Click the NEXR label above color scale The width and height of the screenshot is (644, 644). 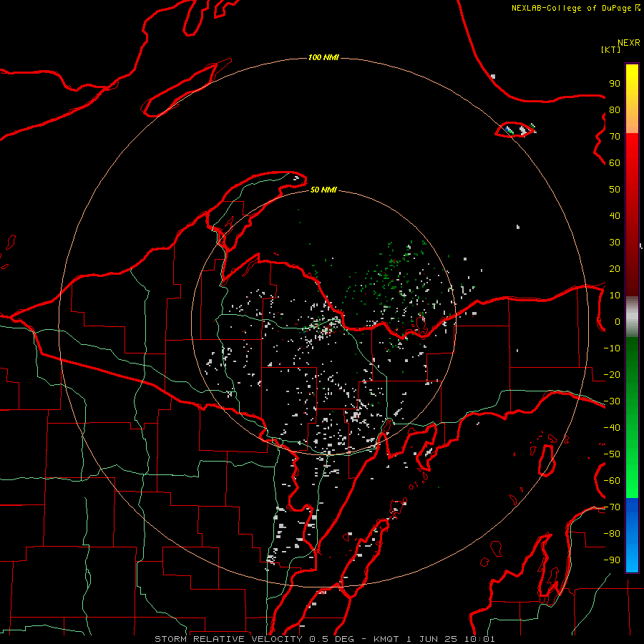pyautogui.click(x=628, y=43)
